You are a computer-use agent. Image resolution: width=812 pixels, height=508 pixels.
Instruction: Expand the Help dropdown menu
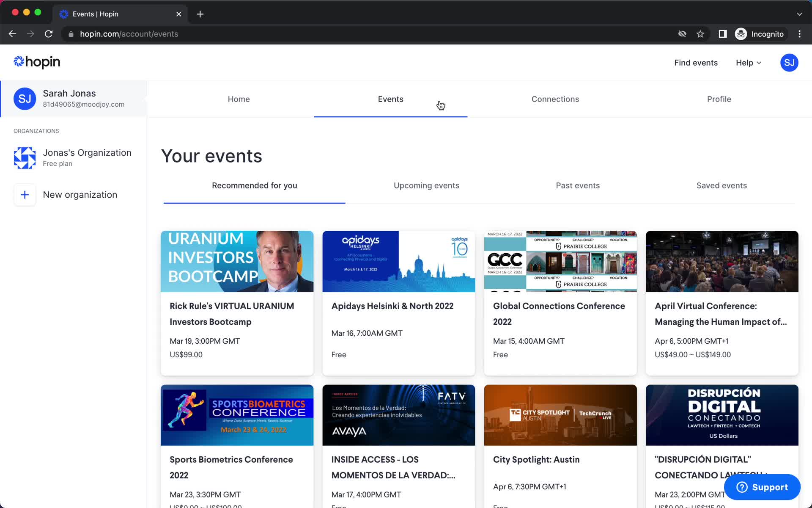749,63
